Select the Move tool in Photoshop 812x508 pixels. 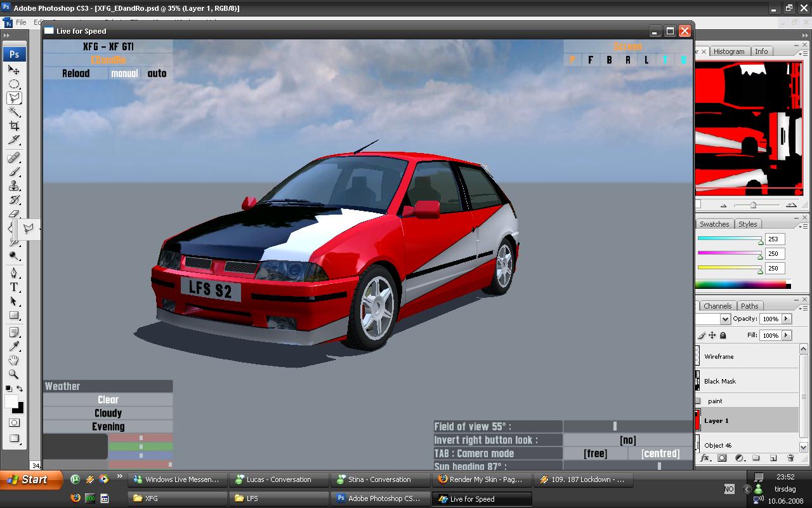(14, 70)
